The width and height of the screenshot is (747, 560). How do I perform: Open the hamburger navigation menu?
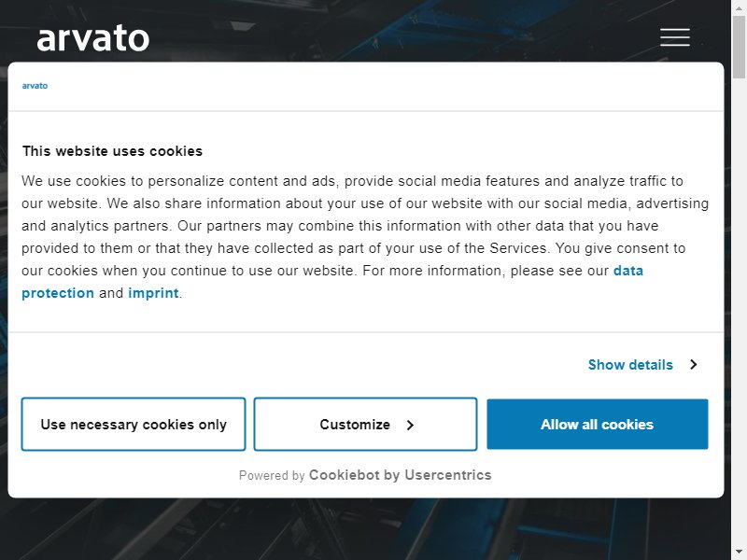pos(674,37)
